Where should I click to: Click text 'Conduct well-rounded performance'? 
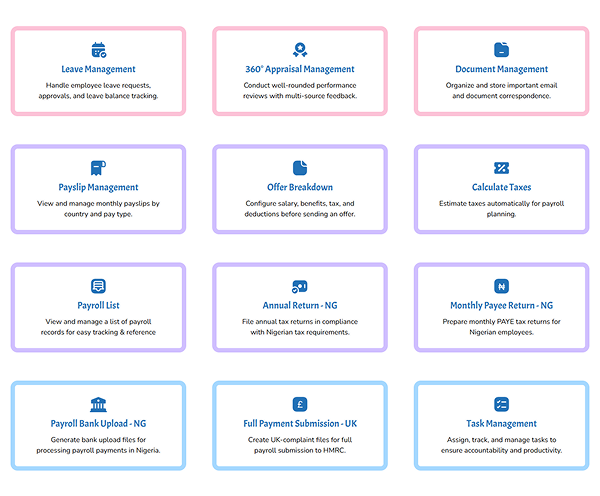pos(300,85)
